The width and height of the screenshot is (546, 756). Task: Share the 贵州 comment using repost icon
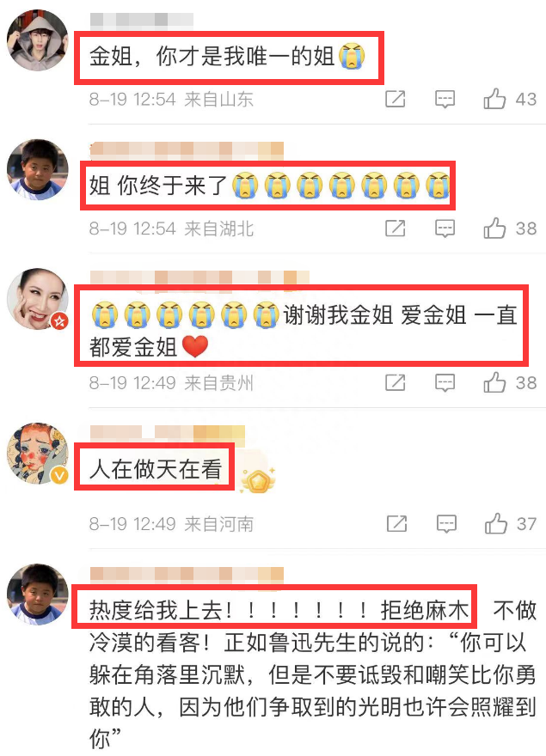pyautogui.click(x=395, y=383)
